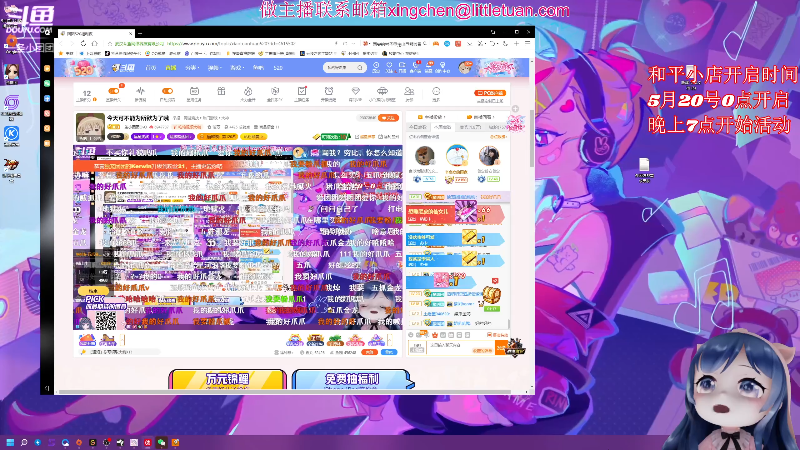Open the browser home page icon
Screen dimensions: 800x450
[x=95, y=44]
